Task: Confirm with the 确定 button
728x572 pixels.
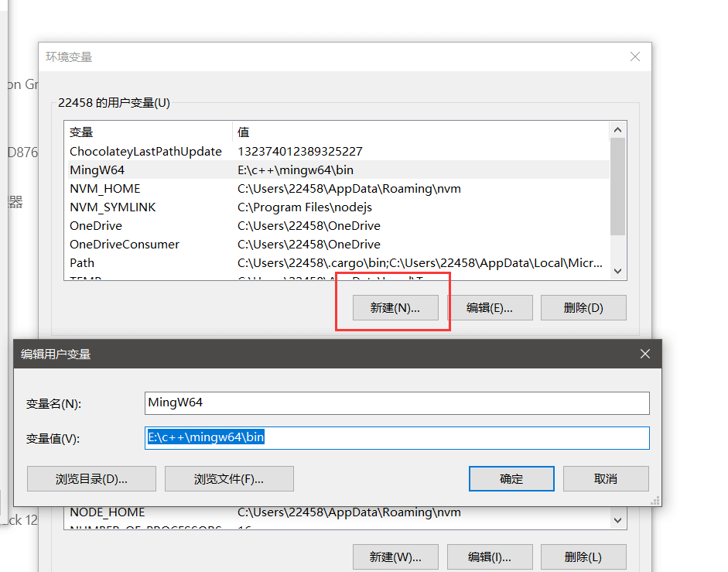Action: 511,478
